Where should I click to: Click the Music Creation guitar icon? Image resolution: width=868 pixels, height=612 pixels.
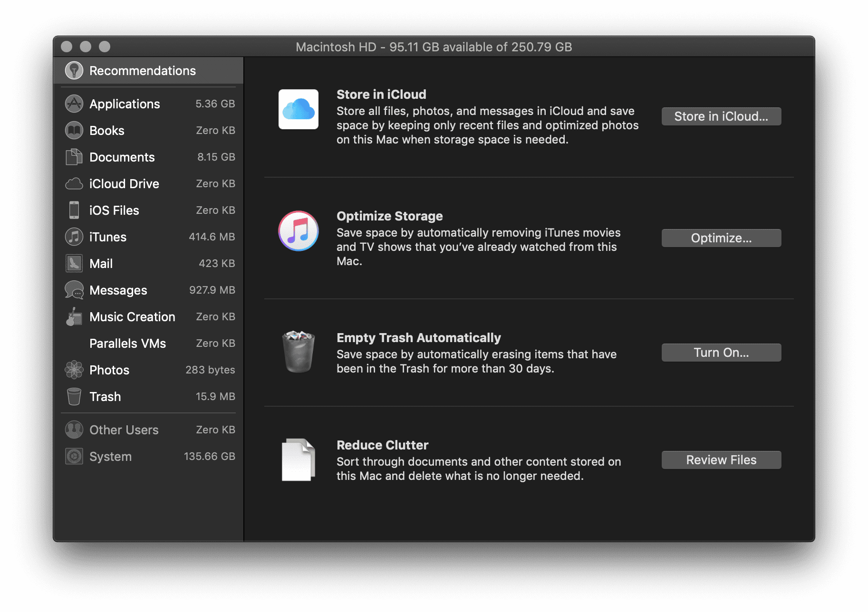click(74, 316)
